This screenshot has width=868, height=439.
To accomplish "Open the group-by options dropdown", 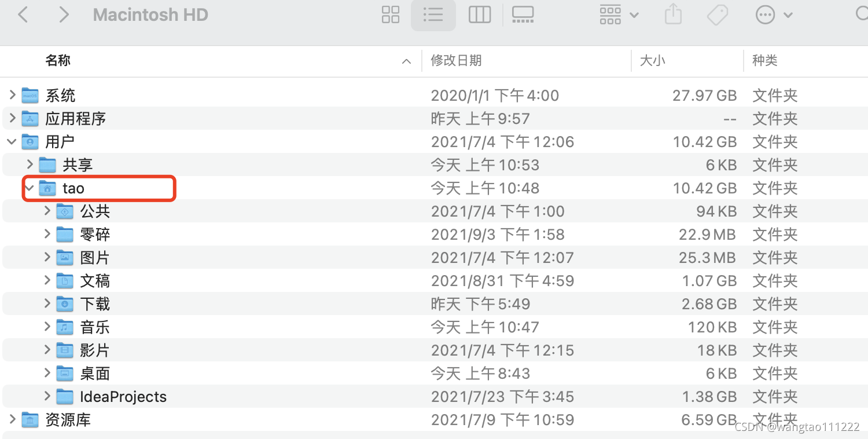I will [619, 15].
